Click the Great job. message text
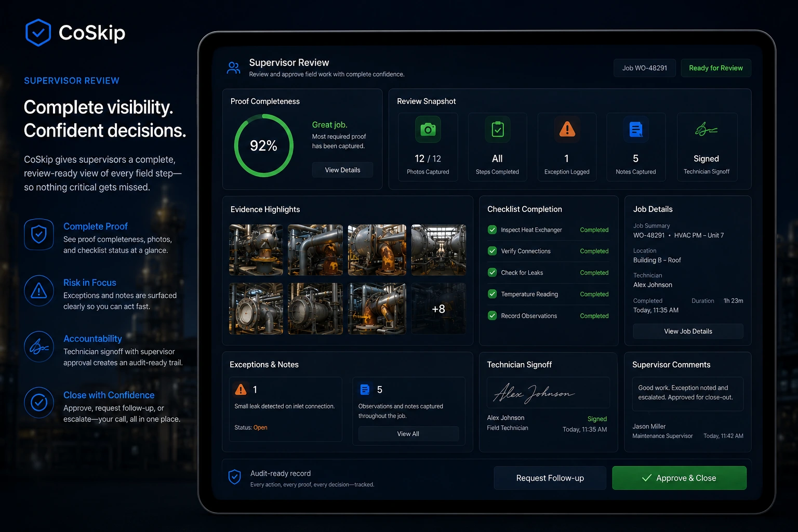The image size is (798, 532). pyautogui.click(x=330, y=125)
